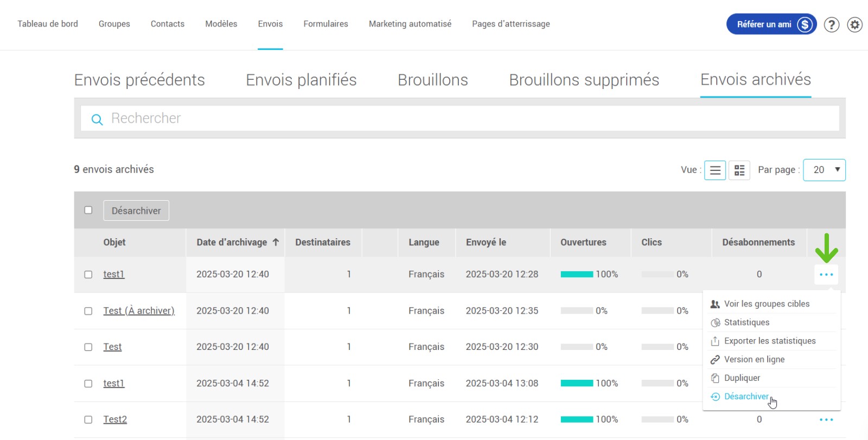This screenshot has width=868, height=440.
Task: Check the Test (À archiver) row checkbox
Action: [x=88, y=311]
